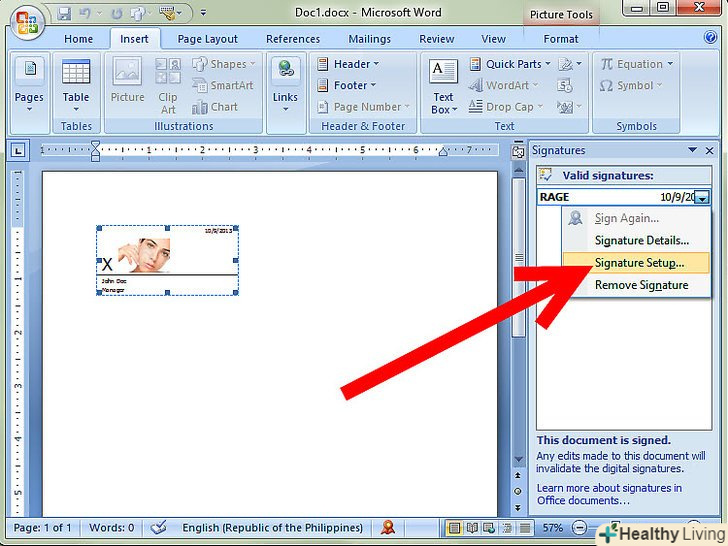The height and width of the screenshot is (546, 728).
Task: Expand the Footer dropdown
Action: pos(373,85)
